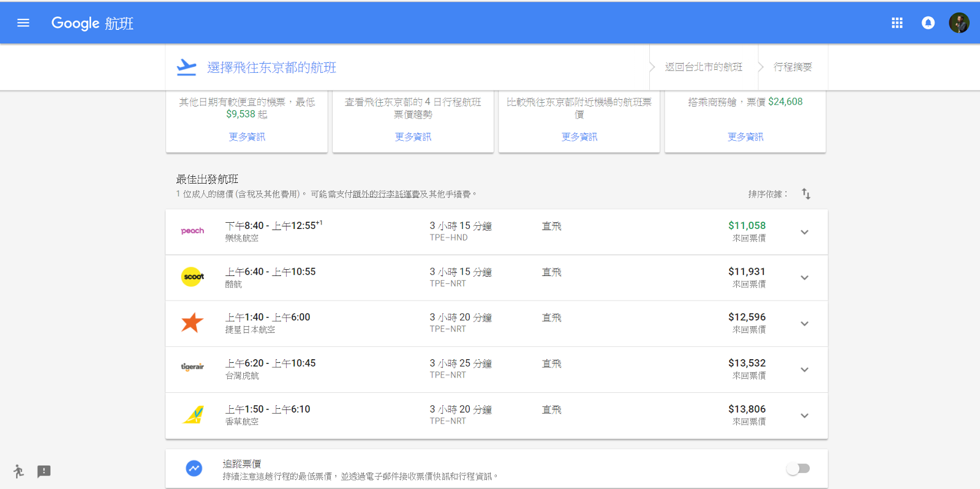The image size is (980, 489).
Task: Open the send feedback icon
Action: pyautogui.click(x=44, y=471)
